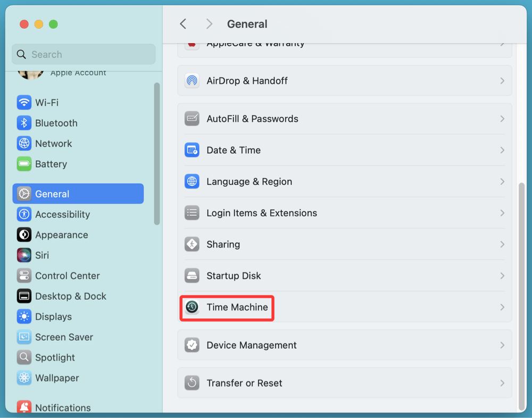Click the Wi-Fi icon in the sidebar
532x418 pixels.
[x=24, y=102]
